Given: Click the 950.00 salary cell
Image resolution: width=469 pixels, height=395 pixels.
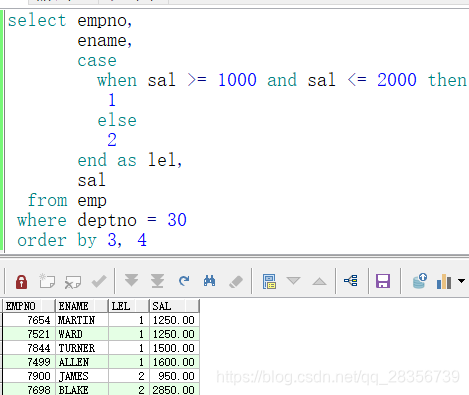Looking at the screenshot, I should (x=174, y=376).
